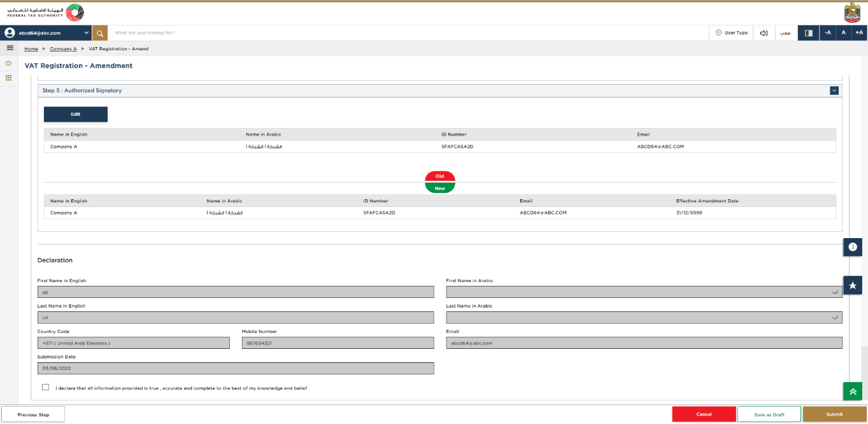
Task: Click the Country Code field
Action: pos(134,343)
